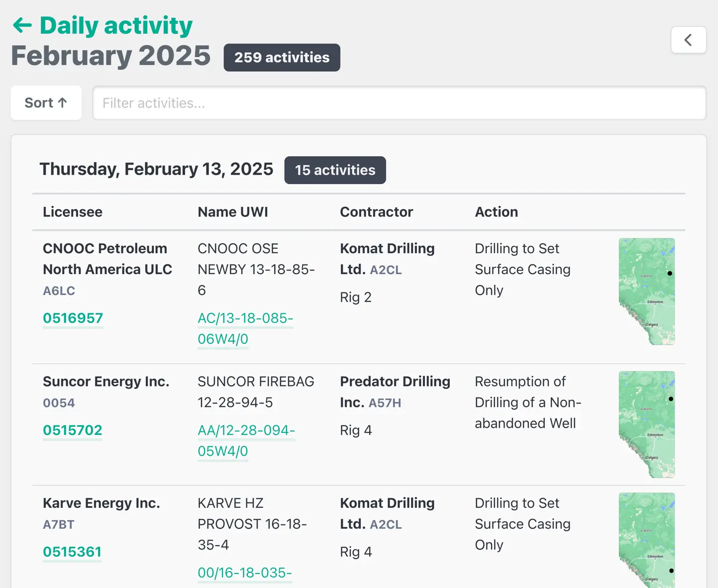The height and width of the screenshot is (588, 718).
Task: Click Komat Drilling Ltd. in the CNOOC row
Action: [x=387, y=259]
